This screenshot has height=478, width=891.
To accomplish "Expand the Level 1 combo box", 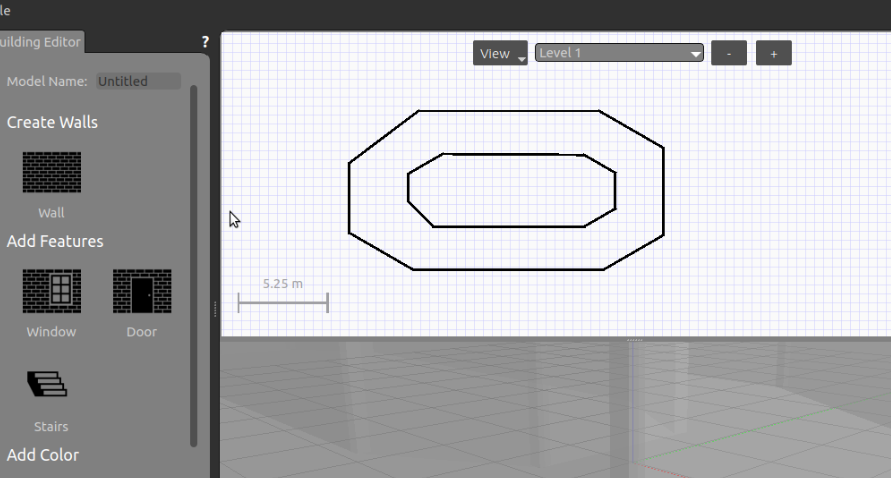I will tap(619, 53).
